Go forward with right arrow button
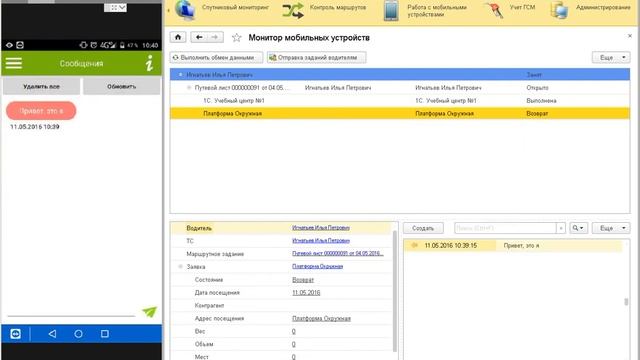This screenshot has width=640, height=360. click(215, 37)
